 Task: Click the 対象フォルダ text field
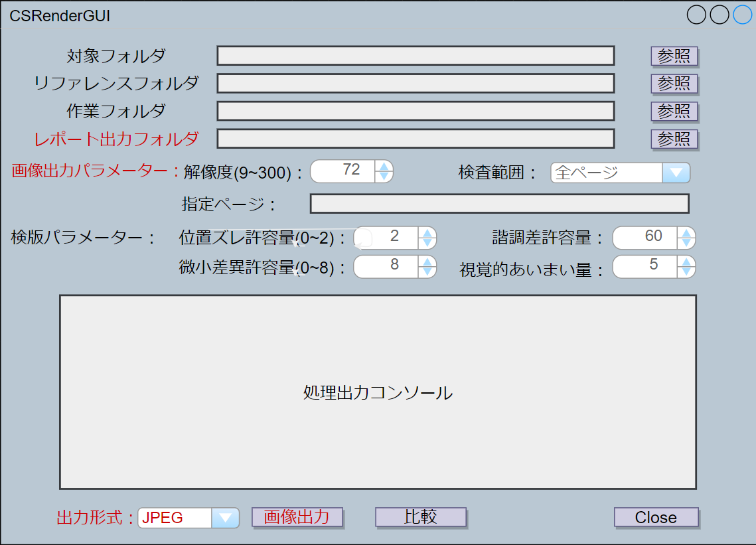pos(416,56)
